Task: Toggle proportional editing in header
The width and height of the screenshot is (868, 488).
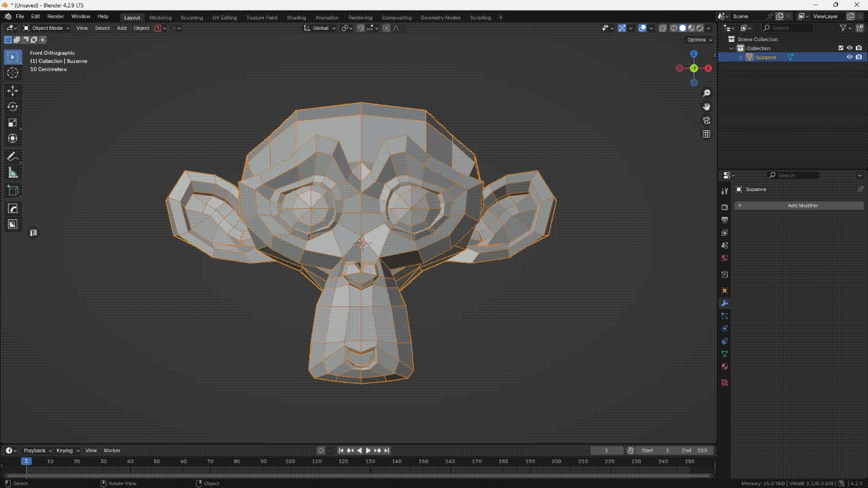Action: 387,28
